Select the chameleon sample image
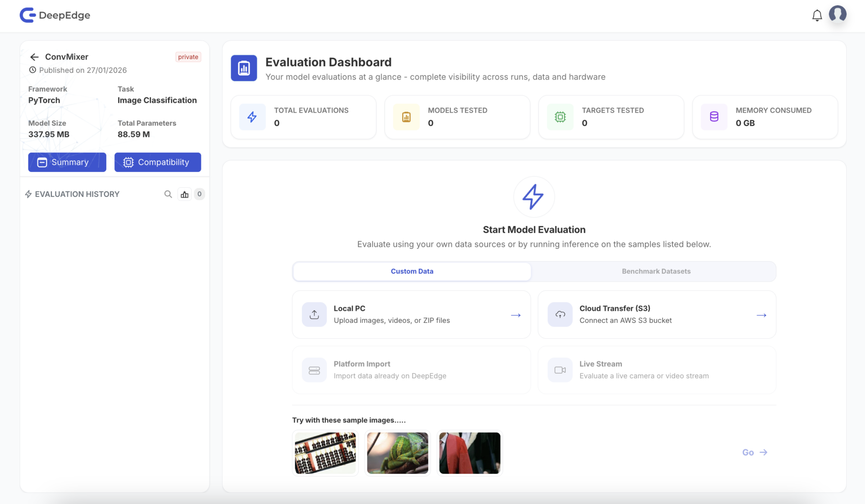Viewport: 865px width, 504px height. coord(397,453)
